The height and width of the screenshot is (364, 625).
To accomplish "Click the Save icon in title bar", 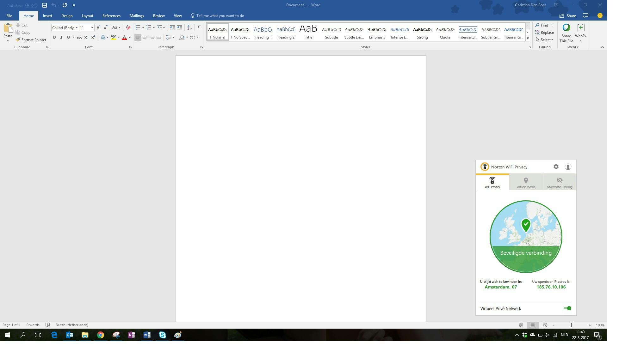I will pyautogui.click(x=45, y=5).
